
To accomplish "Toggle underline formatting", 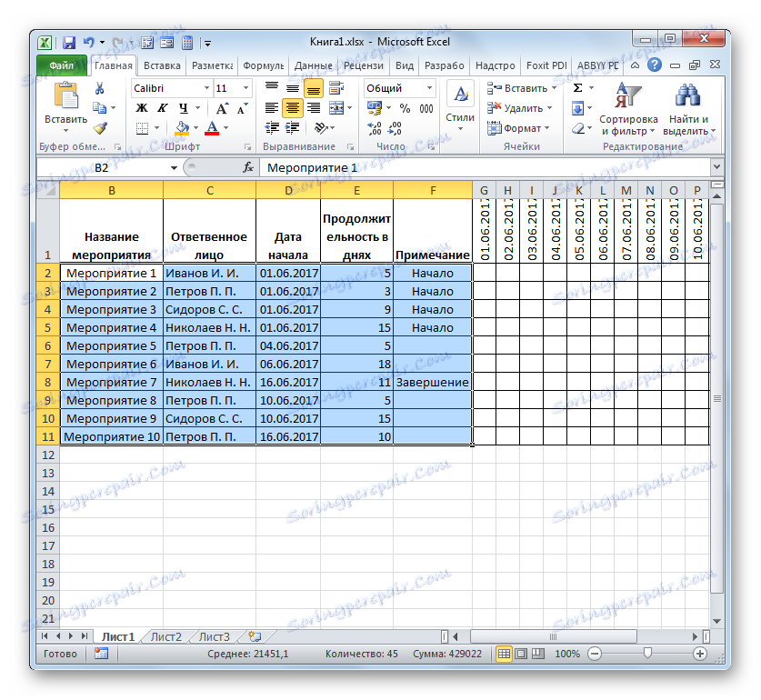I will coord(183,108).
